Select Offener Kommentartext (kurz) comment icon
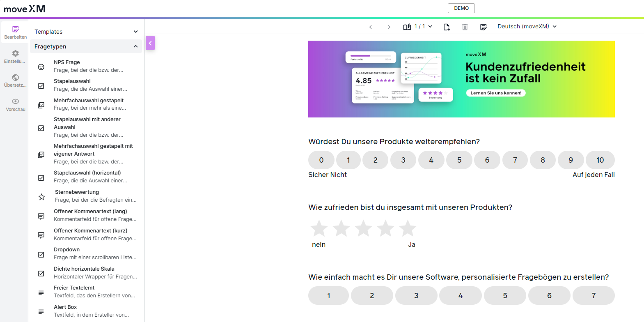The image size is (644, 322). (x=41, y=235)
